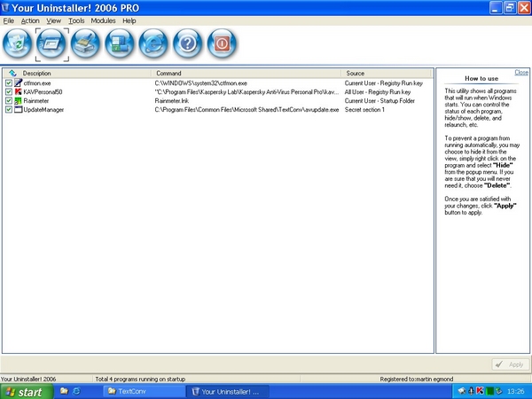Screen dimensions: 532x399
Task: Select the KAVPersonal50 entry name
Action: [x=43, y=92]
